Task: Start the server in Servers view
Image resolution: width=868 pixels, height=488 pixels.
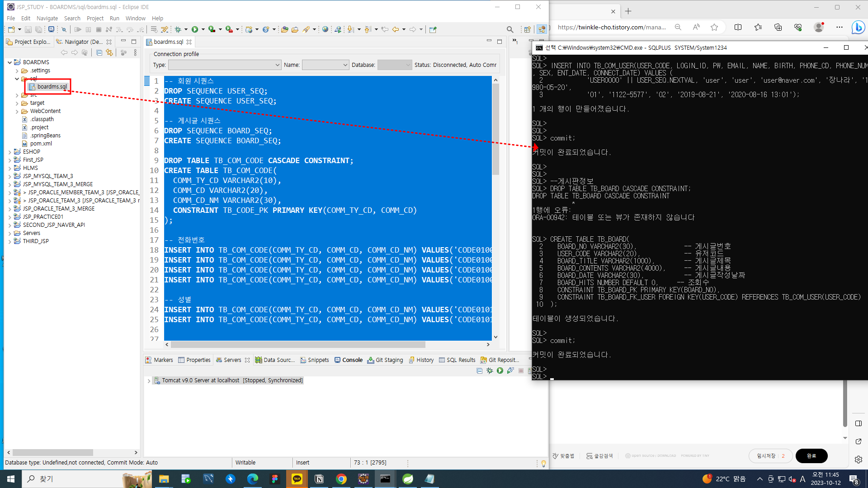Action: tap(500, 371)
